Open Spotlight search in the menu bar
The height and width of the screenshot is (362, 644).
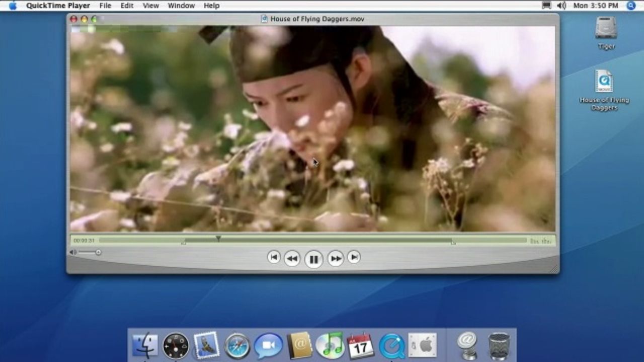631,6
